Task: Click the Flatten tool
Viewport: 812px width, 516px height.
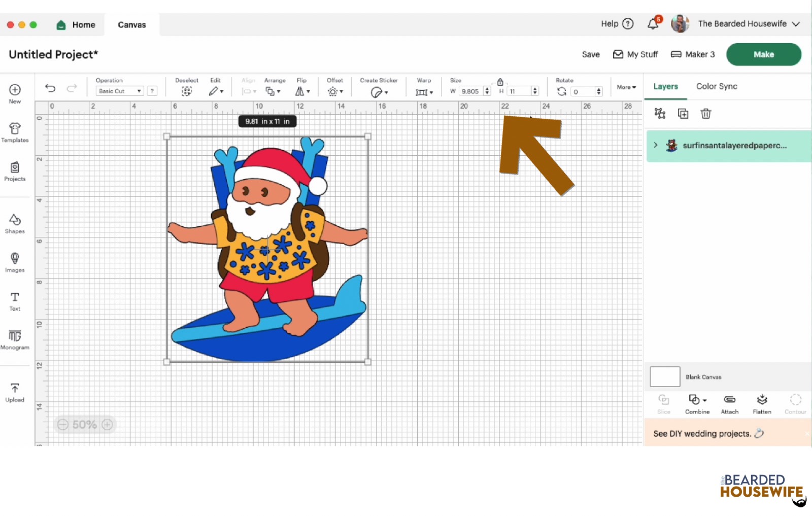Action: click(x=762, y=404)
